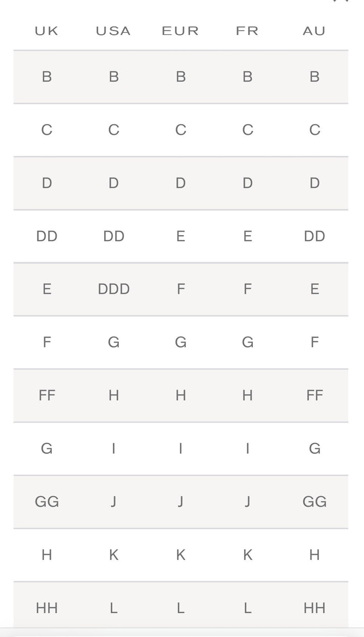Close the size conversion chart
This screenshot has height=637, width=364.
click(x=341, y=2)
